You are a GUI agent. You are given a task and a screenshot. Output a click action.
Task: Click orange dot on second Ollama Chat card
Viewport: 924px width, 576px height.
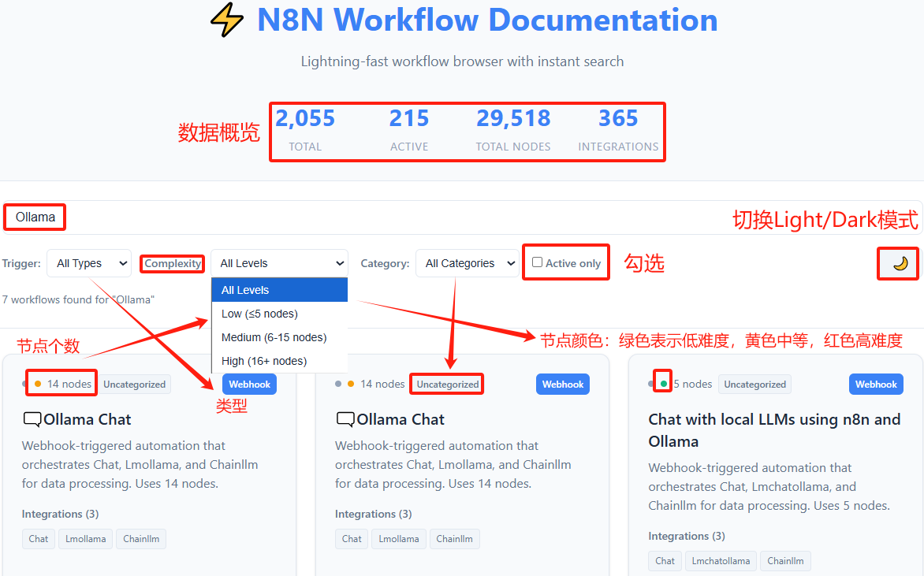(x=351, y=384)
